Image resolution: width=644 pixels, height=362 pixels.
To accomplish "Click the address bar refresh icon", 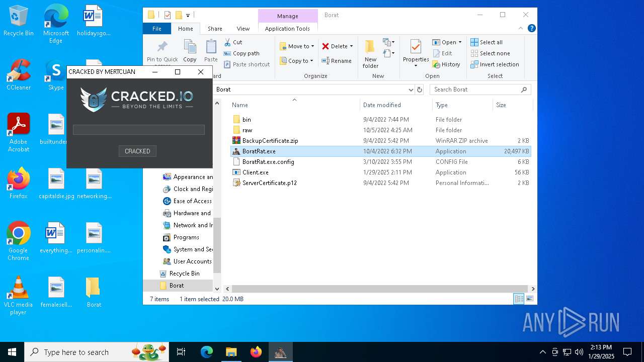I will (x=420, y=89).
